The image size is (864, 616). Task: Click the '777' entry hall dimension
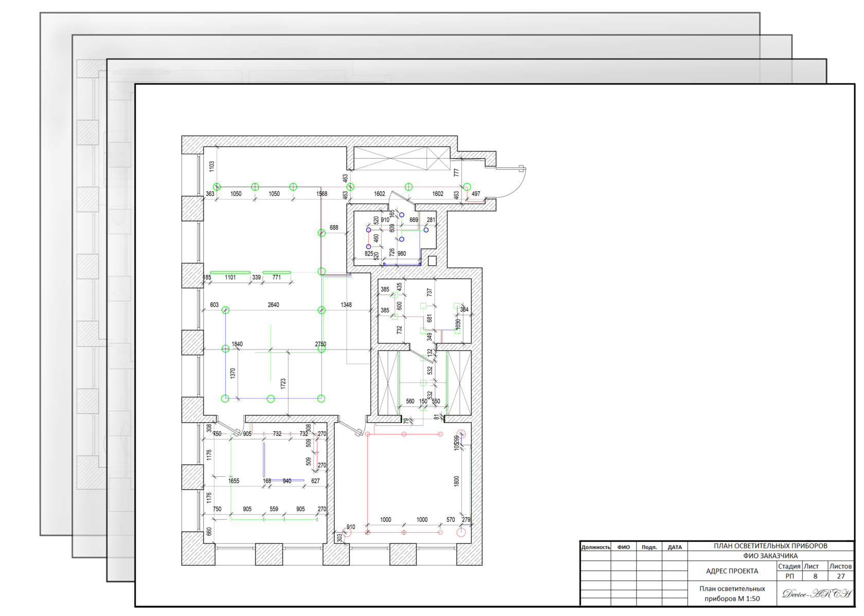[x=456, y=173]
